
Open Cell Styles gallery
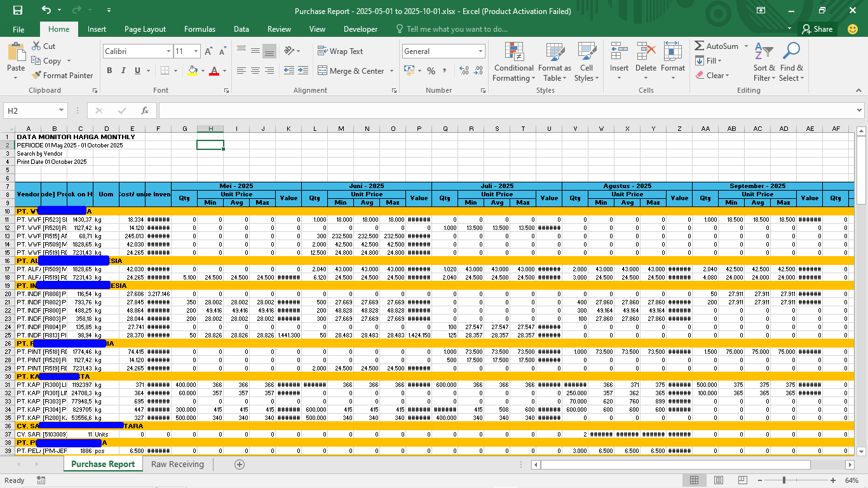[587, 62]
